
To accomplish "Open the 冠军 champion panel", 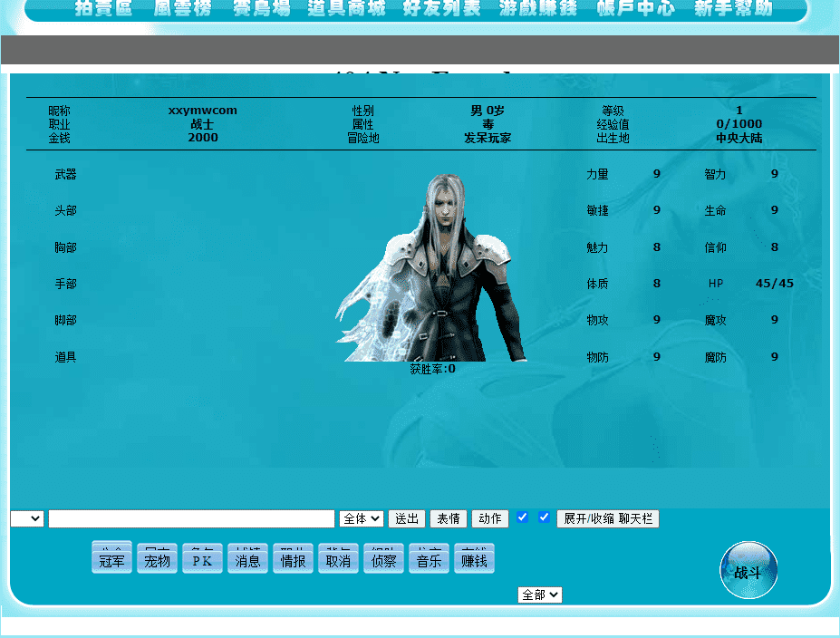I will pyautogui.click(x=112, y=560).
